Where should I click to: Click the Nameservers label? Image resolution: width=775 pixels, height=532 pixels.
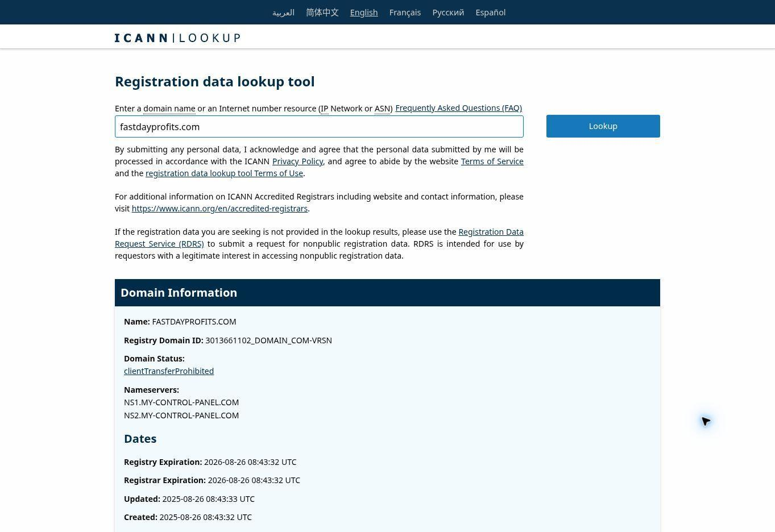[151, 390]
